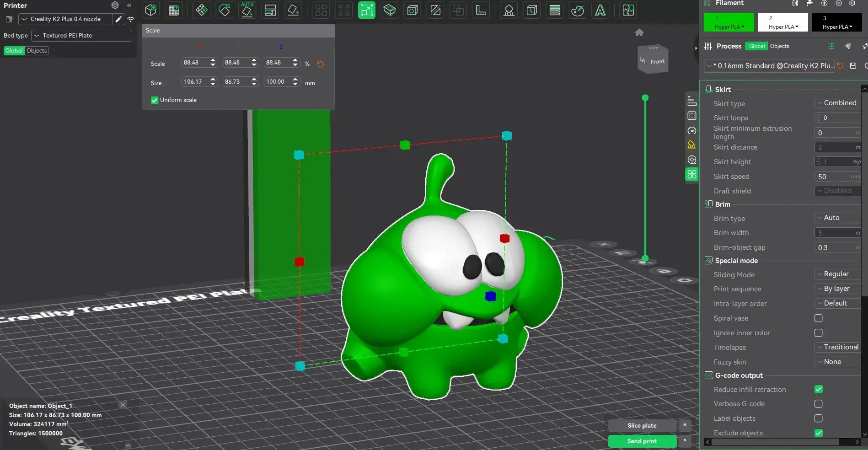Open the Brim type dropdown
868x450 pixels.
pyautogui.click(x=838, y=218)
